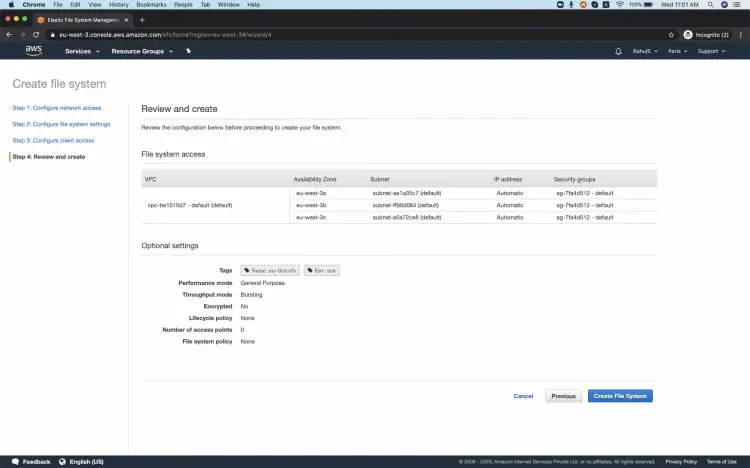This screenshot has height=468, width=750.
Task: Open the Bookmarks menu
Action: 151,4
